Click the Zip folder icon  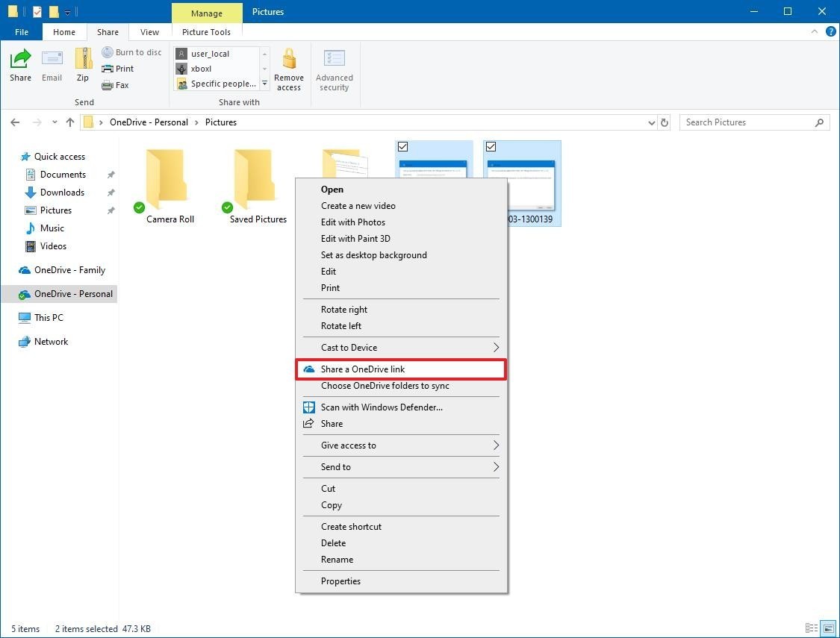(x=83, y=58)
